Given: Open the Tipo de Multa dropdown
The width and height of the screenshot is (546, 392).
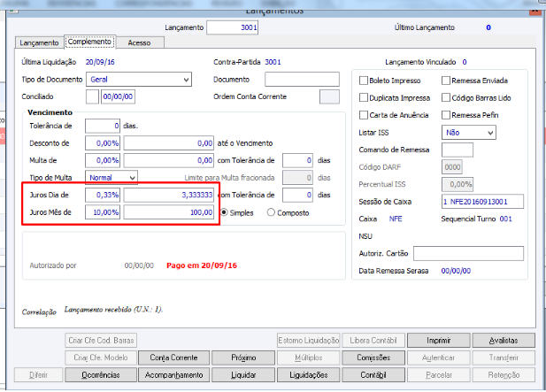Looking at the screenshot, I should (112, 178).
